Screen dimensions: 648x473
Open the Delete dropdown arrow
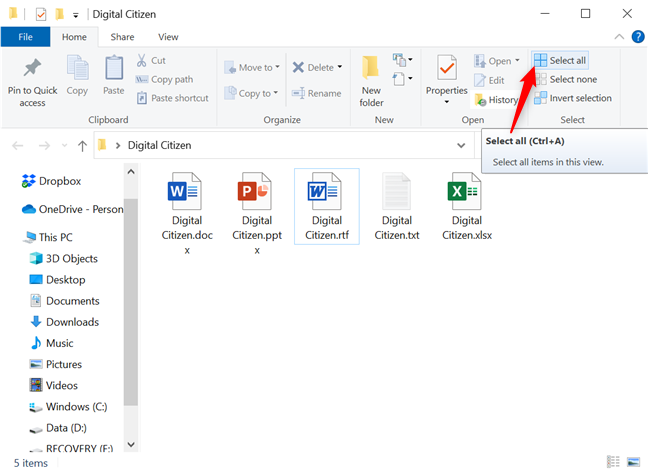click(x=340, y=67)
